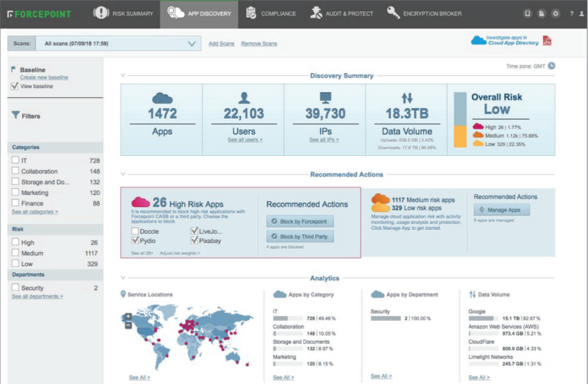Viewport: 588px width, 384px height.
Task: Check the Finance category filter
Action: [15, 203]
